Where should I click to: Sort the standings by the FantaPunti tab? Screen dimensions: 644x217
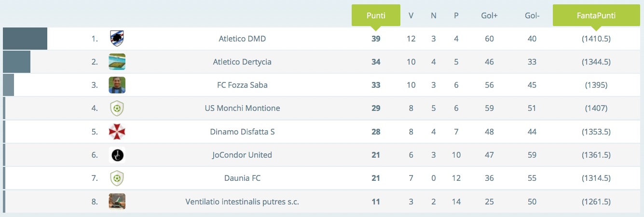pyautogui.click(x=596, y=15)
